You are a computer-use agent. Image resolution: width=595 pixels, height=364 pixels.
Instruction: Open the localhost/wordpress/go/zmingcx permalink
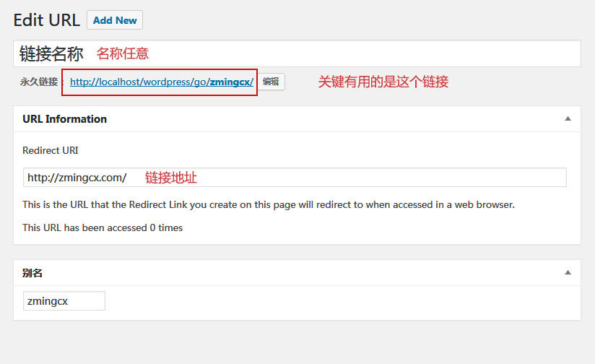[162, 82]
